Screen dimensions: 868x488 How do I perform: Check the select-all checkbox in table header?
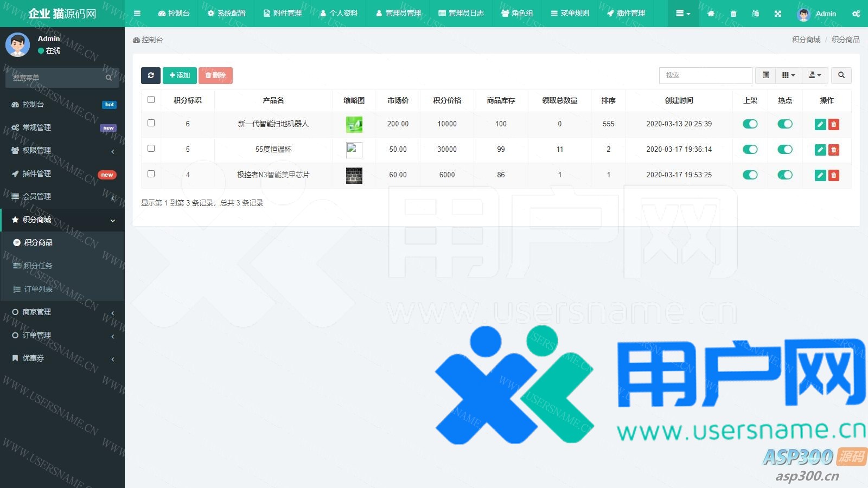[151, 100]
